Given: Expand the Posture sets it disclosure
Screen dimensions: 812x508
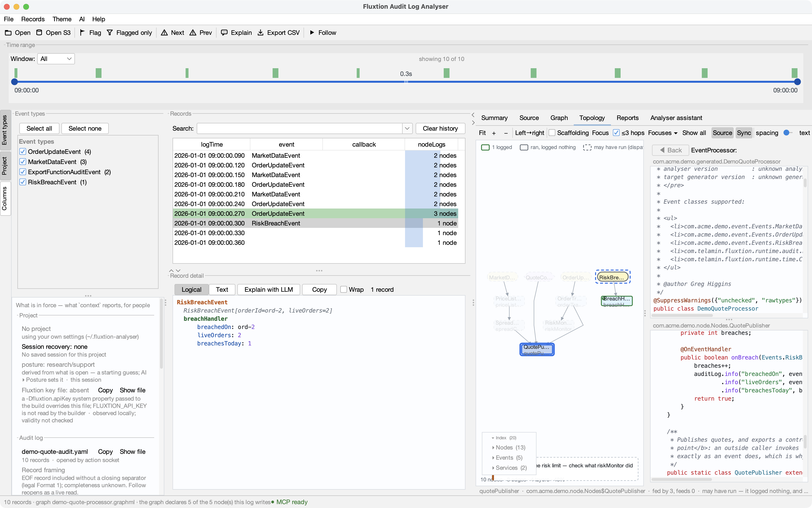Looking at the screenshot, I should pos(23,380).
